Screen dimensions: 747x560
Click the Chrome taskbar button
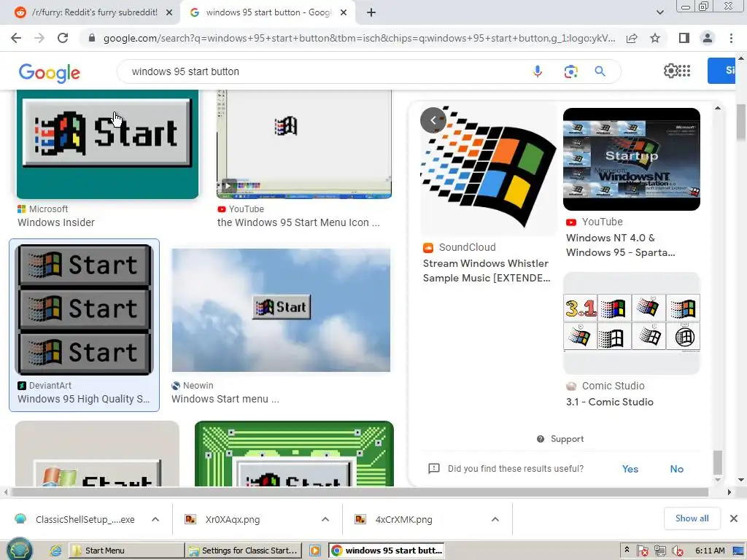(x=387, y=551)
